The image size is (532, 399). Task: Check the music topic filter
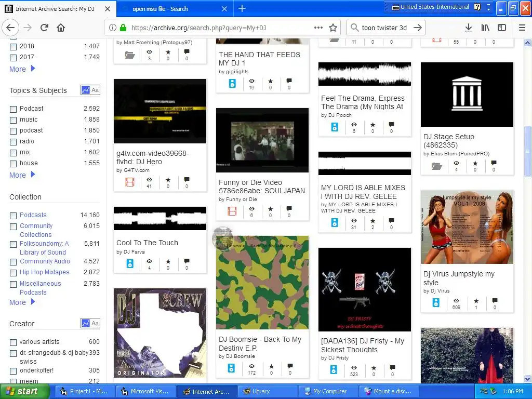pos(13,120)
